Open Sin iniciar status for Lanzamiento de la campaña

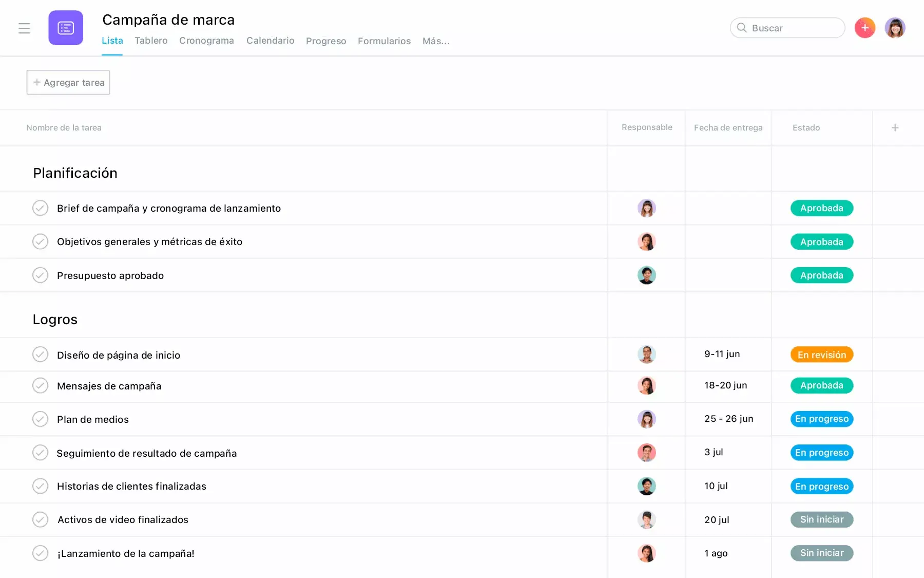point(822,553)
